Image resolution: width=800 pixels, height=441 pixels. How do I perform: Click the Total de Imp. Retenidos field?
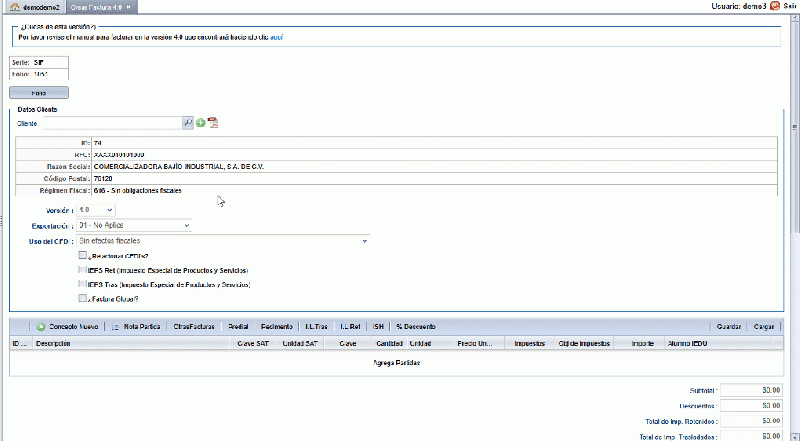752,421
